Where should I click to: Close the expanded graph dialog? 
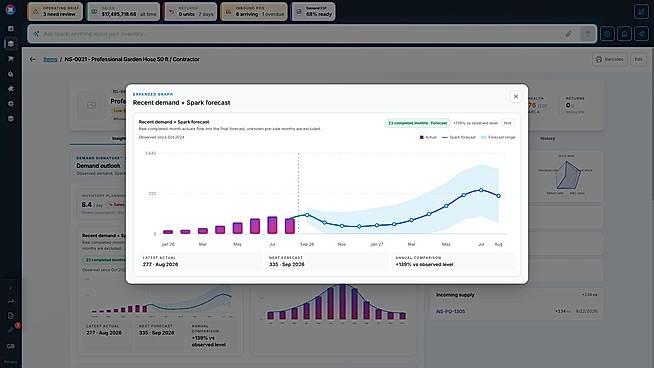coord(516,96)
